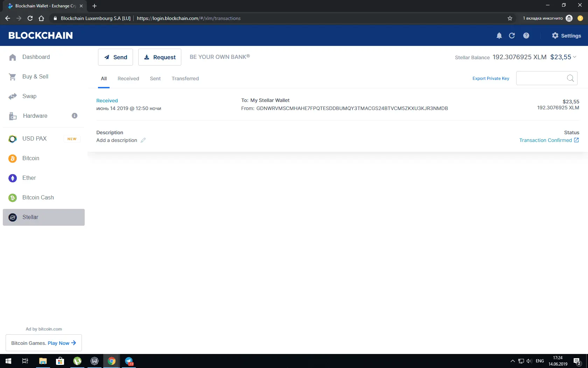Open the help question mark icon
The image size is (588, 368).
[x=526, y=36]
